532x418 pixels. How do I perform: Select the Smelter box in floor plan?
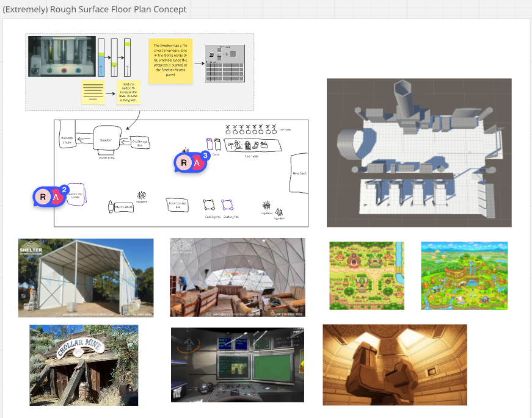tap(106, 140)
